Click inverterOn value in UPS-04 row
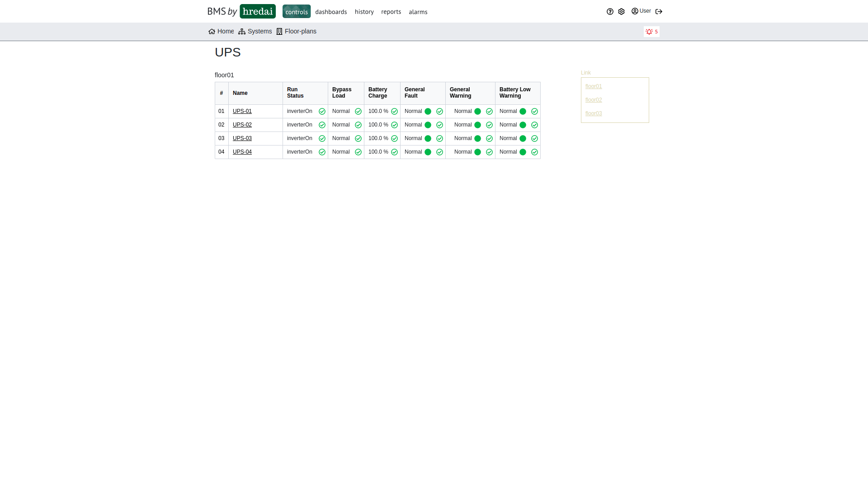The image size is (868, 488). pos(300,152)
